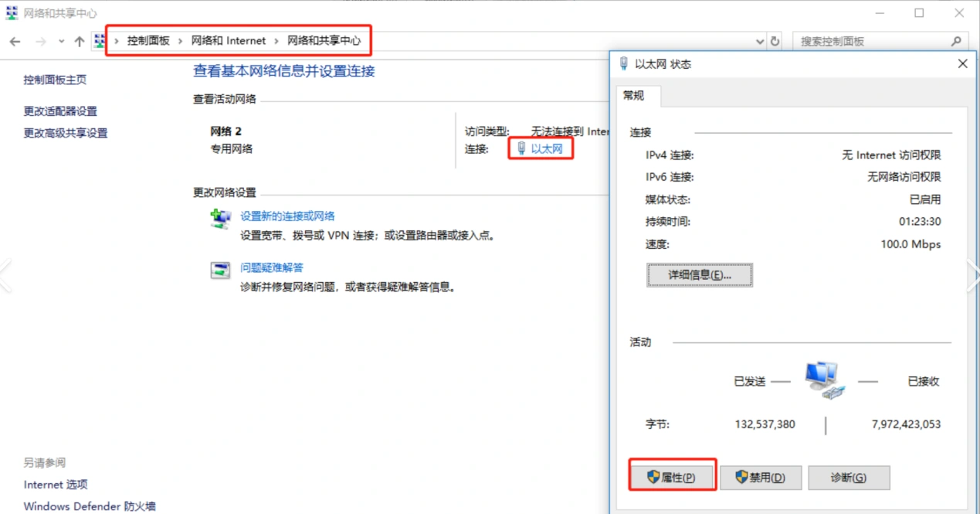Open the address bar dropdown arrow

pos(758,41)
